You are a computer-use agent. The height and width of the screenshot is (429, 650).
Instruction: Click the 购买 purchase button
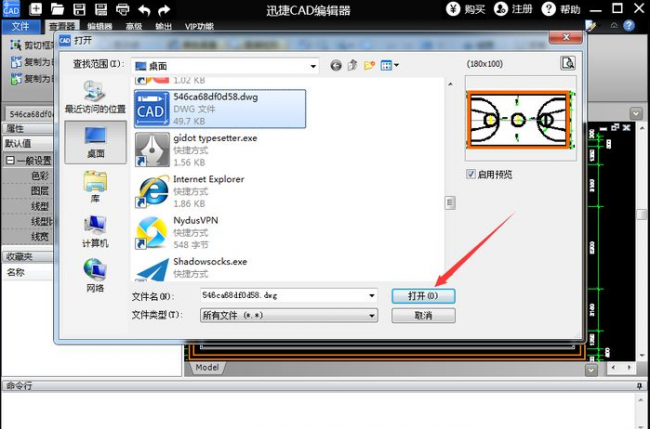tap(466, 9)
